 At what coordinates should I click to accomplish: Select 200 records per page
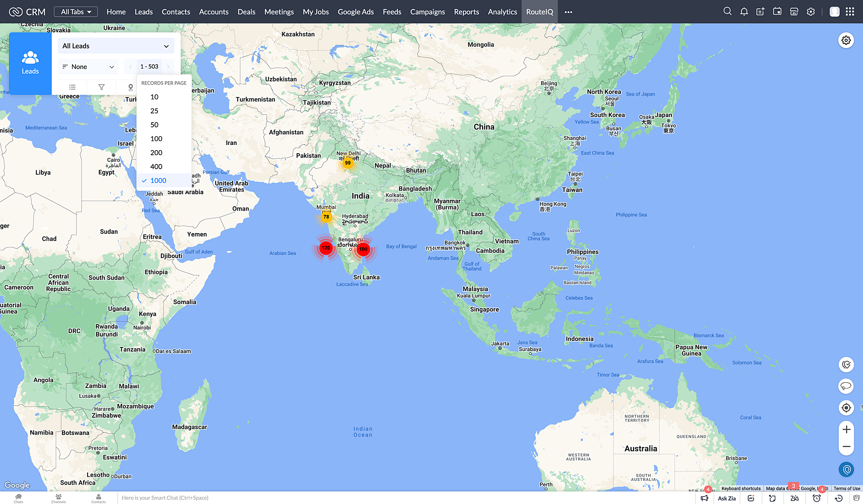[164, 153]
